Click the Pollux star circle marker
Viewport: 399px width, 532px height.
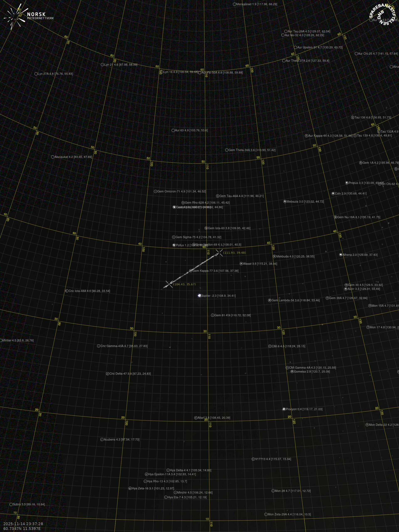pyautogui.click(x=174, y=245)
